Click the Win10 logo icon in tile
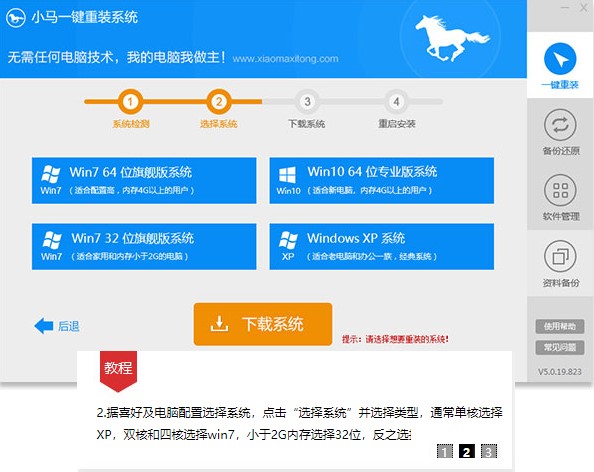Screen dimensions: 594x472 pyautogui.click(x=287, y=175)
